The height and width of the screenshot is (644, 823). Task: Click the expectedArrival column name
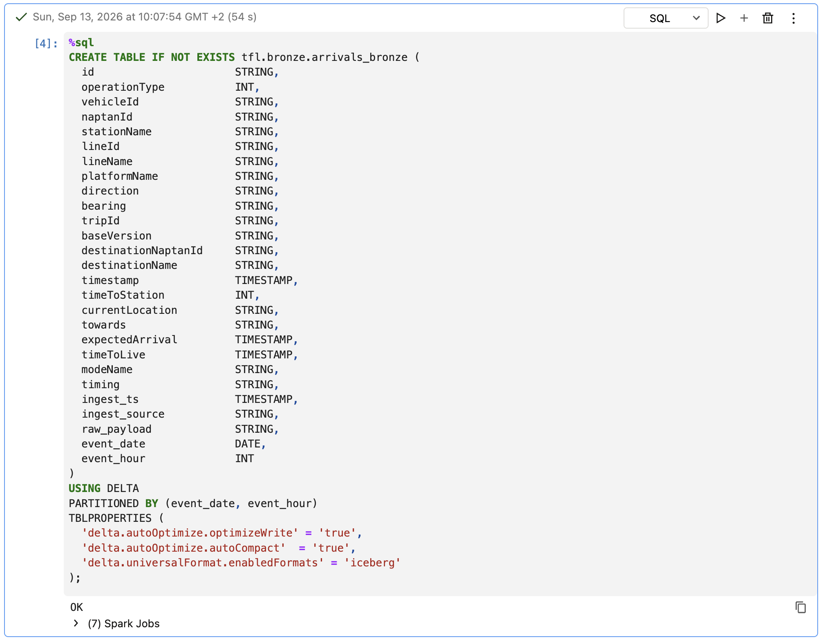click(130, 340)
